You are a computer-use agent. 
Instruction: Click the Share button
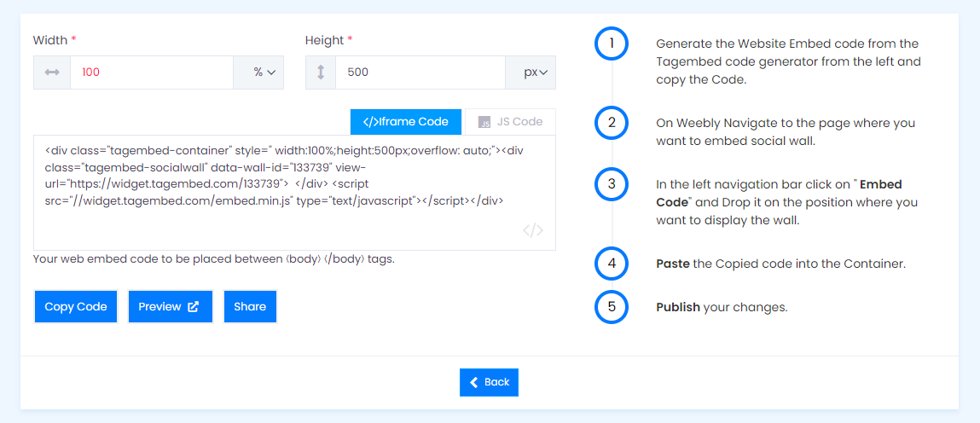tap(250, 307)
